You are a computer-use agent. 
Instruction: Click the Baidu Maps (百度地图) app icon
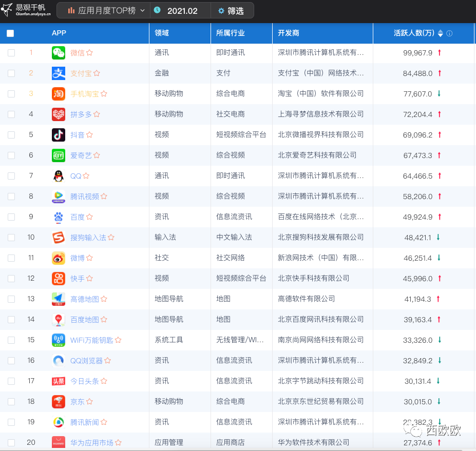tap(59, 320)
